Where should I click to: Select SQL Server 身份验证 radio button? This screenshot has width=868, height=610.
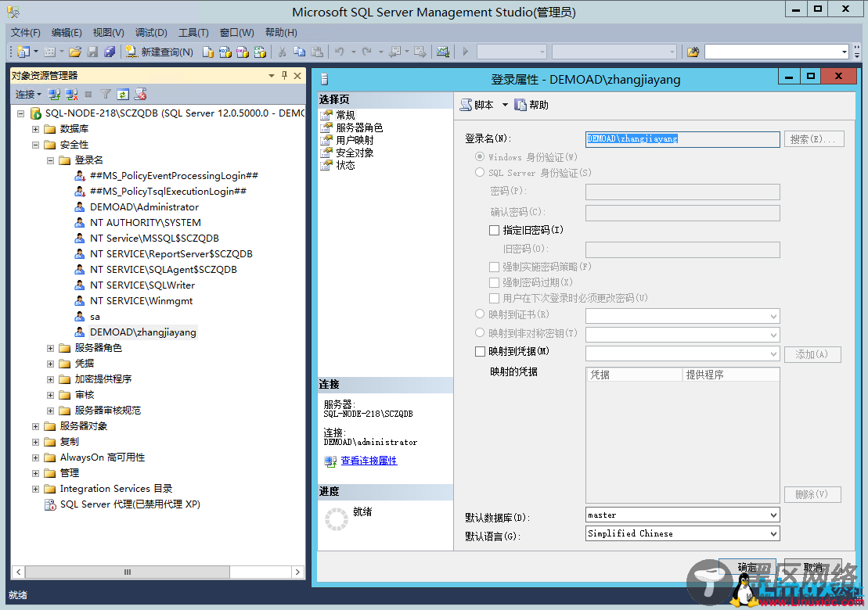click(x=480, y=173)
